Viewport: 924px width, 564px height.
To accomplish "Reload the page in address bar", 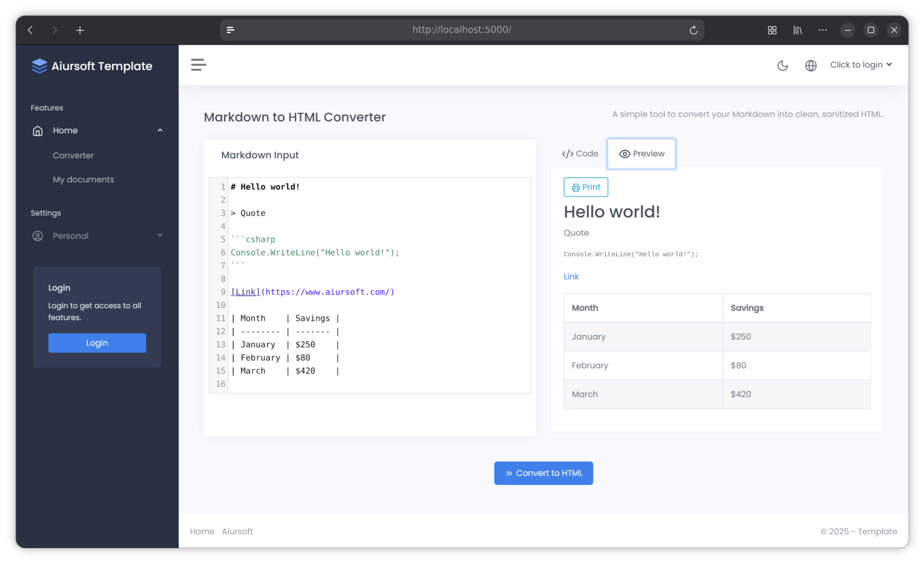I will (x=693, y=30).
